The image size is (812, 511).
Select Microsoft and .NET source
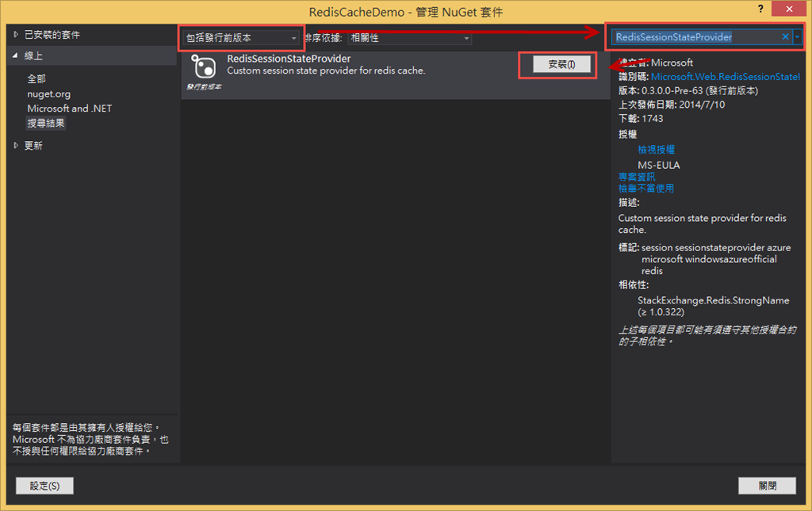[70, 108]
